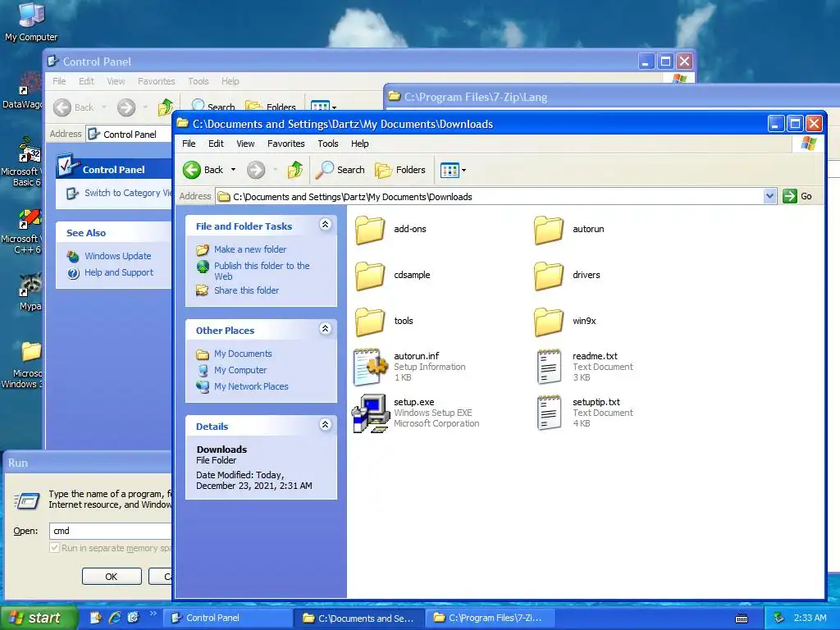Open the Edit menu in Downloads window
The image size is (840, 630).
click(x=216, y=144)
